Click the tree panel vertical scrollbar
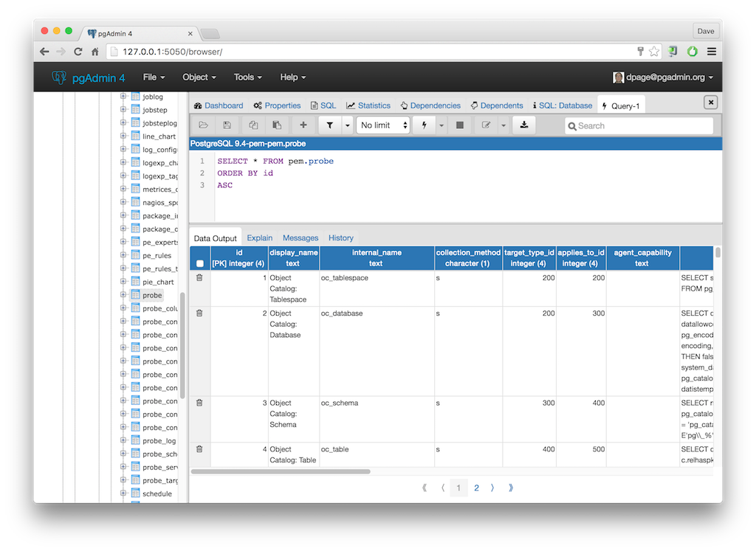The width and height of the screenshot is (756, 551). (x=182, y=345)
